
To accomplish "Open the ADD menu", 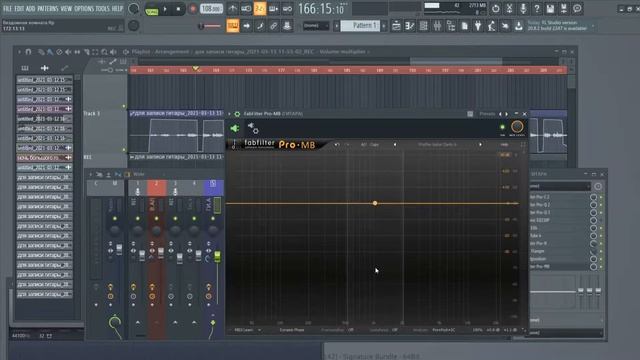I will pos(31,8).
